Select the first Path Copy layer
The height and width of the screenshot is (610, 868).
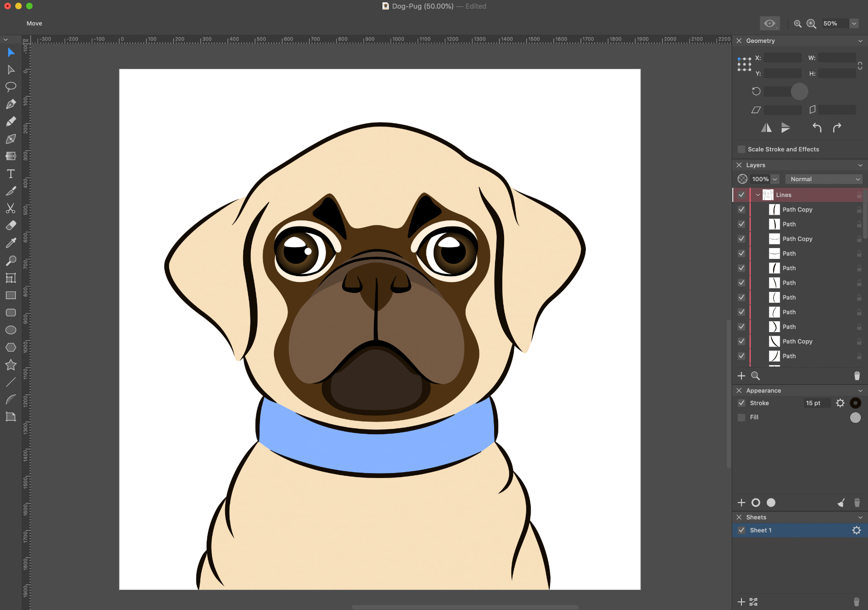click(x=797, y=210)
